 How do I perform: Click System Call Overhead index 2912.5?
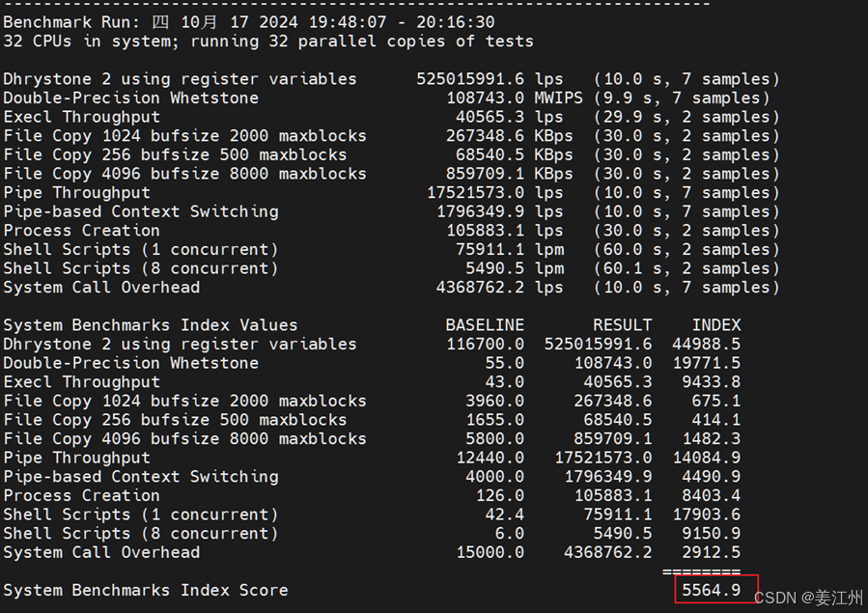coord(712,552)
